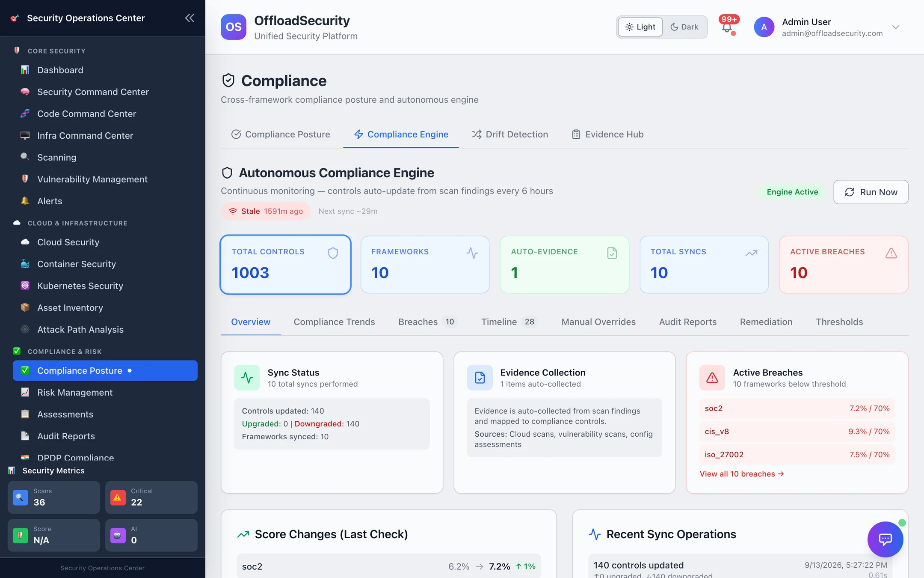The height and width of the screenshot is (578, 924).
Task: Collapse the sidebar with double-chevron icon
Action: click(x=190, y=18)
